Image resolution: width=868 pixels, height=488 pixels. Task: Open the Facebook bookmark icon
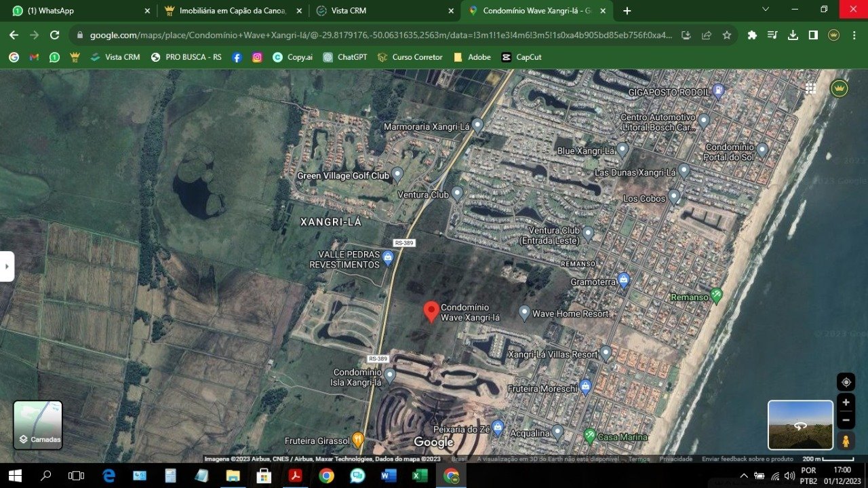click(237, 57)
